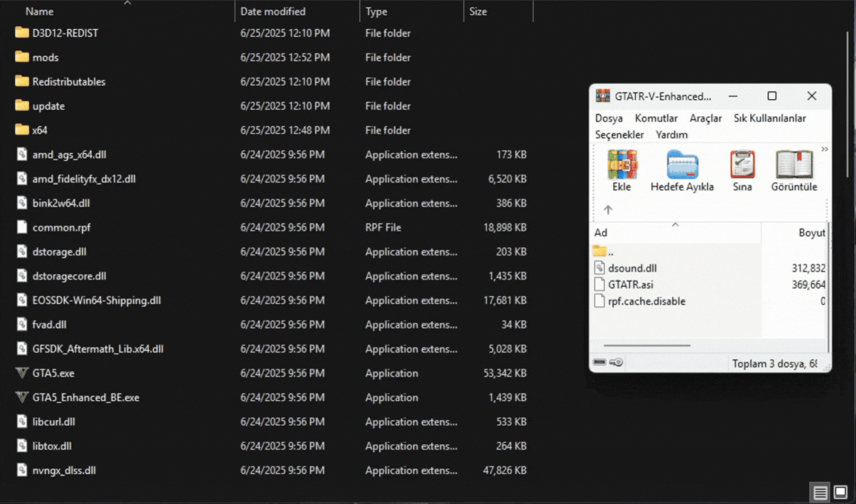Image resolution: width=856 pixels, height=504 pixels.
Task: Click '6/25/2025 12:48 PM' date of x64
Action: pyautogui.click(x=285, y=130)
